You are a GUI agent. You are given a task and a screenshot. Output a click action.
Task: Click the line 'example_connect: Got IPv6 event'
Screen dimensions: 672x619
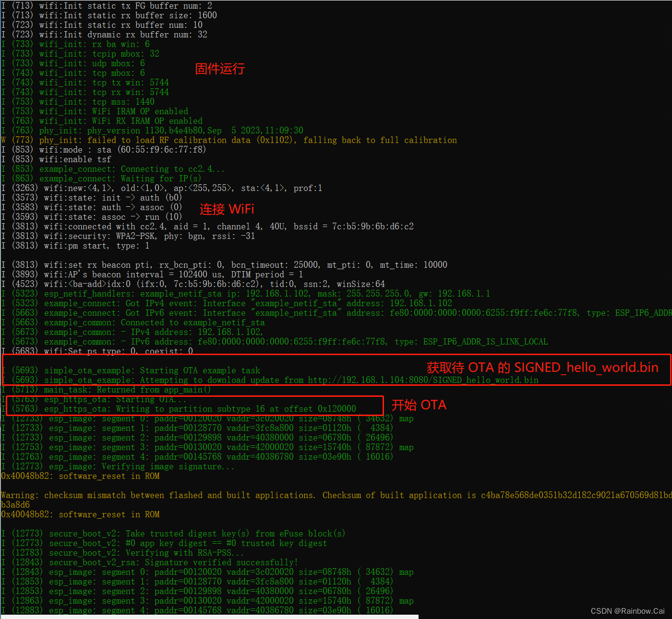click(x=336, y=313)
